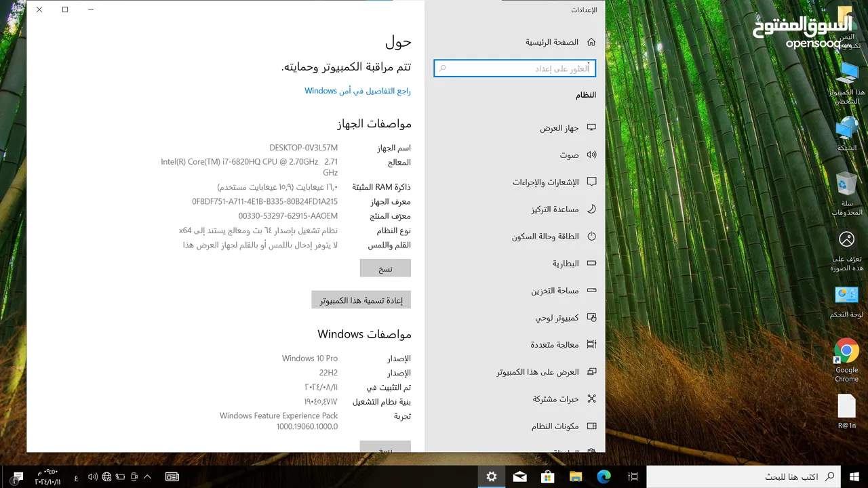Open News and interests taskbar widget
Viewport: 868px width, 488px height.
(x=172, y=477)
